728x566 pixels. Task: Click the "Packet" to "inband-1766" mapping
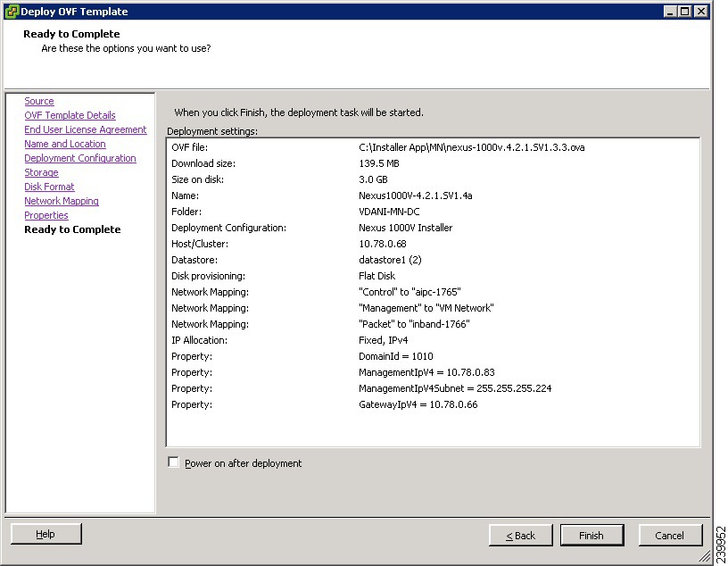pyautogui.click(x=414, y=324)
